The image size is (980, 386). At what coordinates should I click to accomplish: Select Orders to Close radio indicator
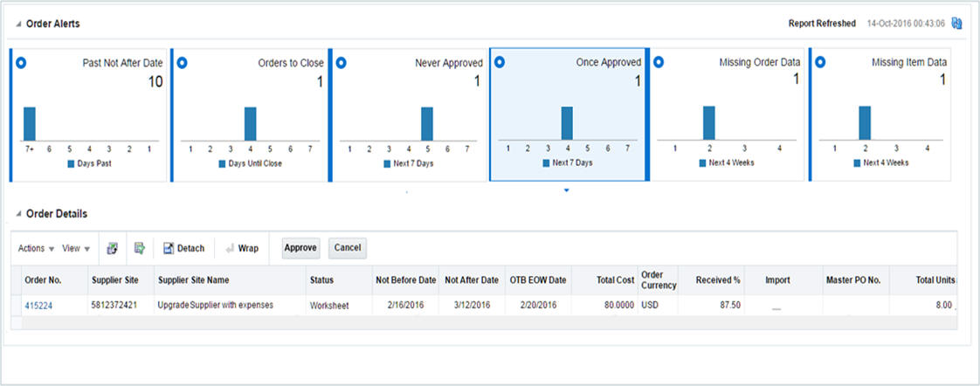(x=182, y=63)
